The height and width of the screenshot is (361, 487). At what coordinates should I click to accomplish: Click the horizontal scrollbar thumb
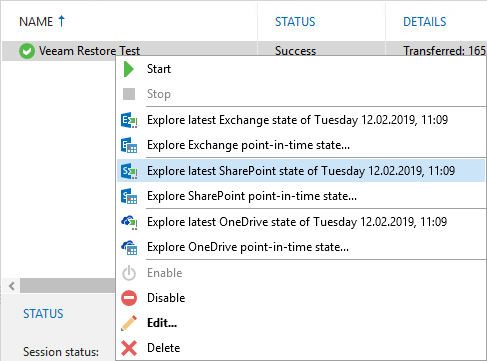(68, 286)
